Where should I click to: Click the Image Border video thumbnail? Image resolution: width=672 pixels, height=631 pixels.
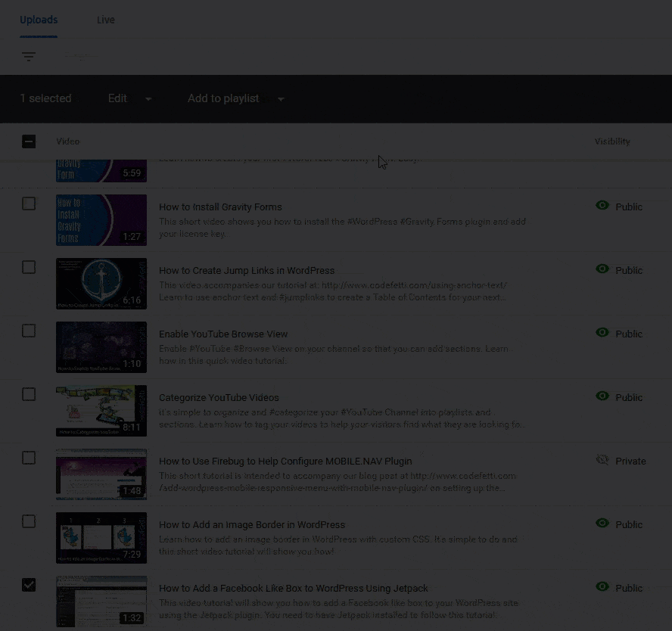click(101, 538)
